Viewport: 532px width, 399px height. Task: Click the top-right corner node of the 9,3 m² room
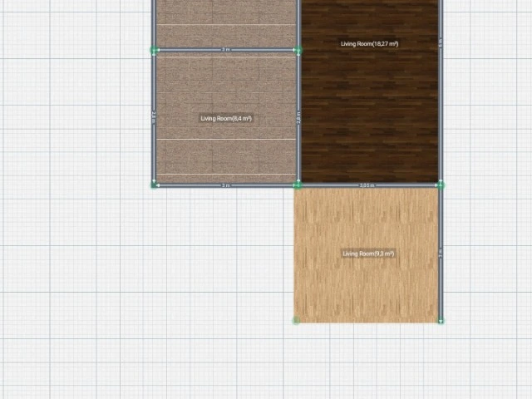pyautogui.click(x=441, y=185)
